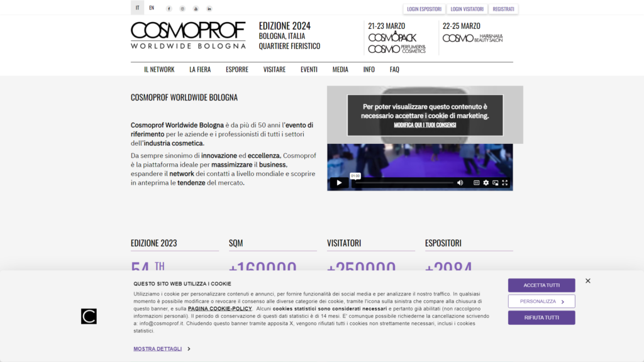Screen dimensions: 644x362
Task: Open the YouTube social icon
Action: (196, 9)
